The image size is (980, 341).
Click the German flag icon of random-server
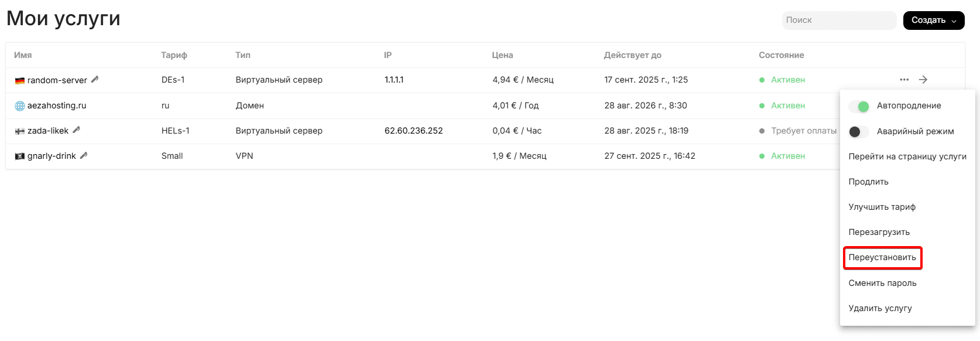20,80
